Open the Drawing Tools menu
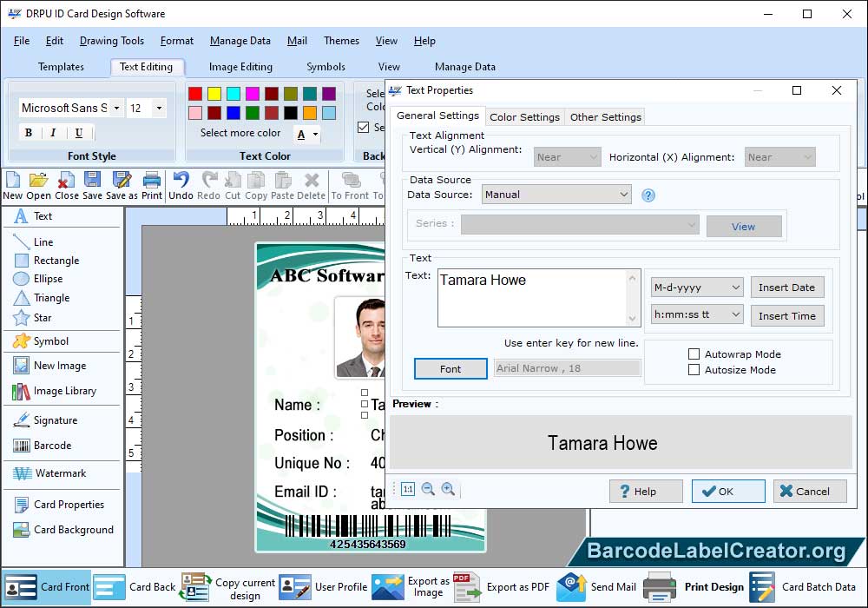Image resolution: width=868 pixels, height=608 pixels. point(112,41)
